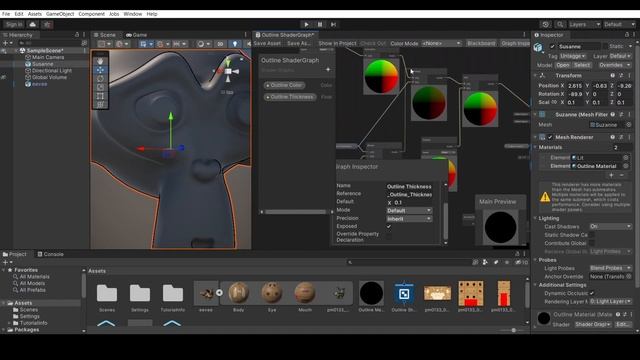
Task: Click the Suzanne GameObject cube icon
Action: click(538, 47)
